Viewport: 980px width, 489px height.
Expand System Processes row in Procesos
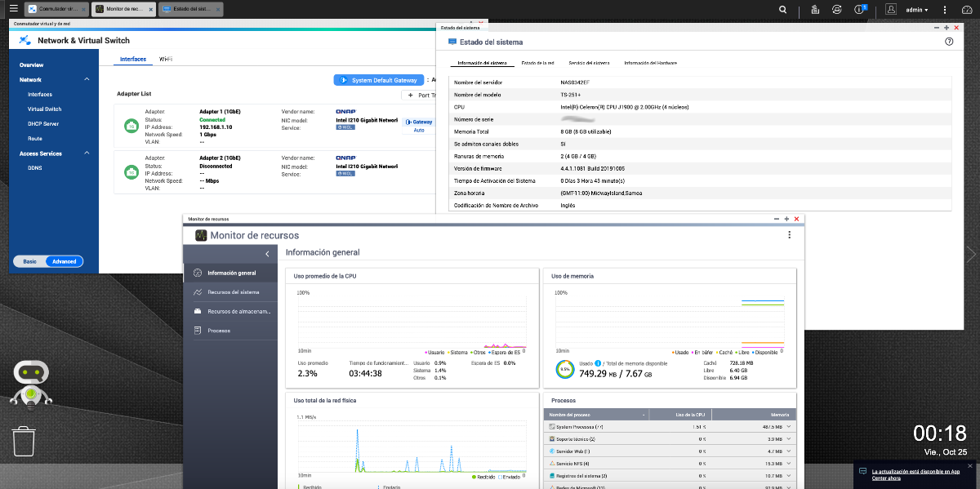click(x=788, y=427)
